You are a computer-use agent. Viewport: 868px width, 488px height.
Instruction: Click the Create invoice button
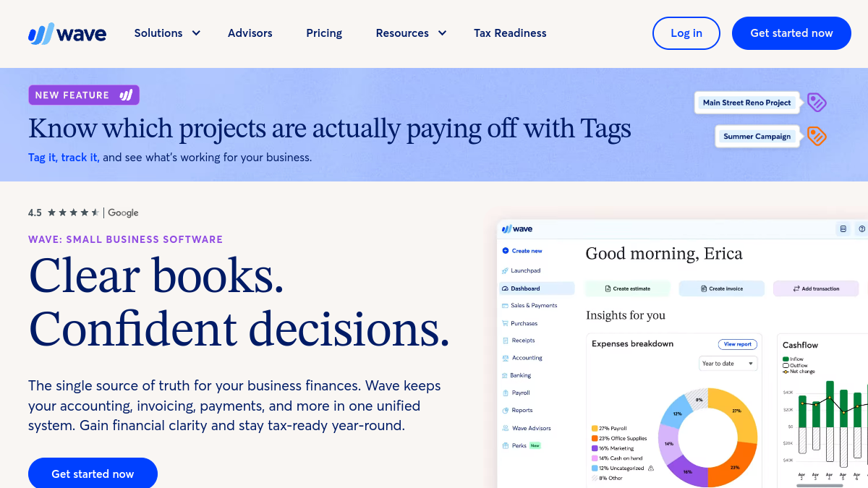point(722,288)
